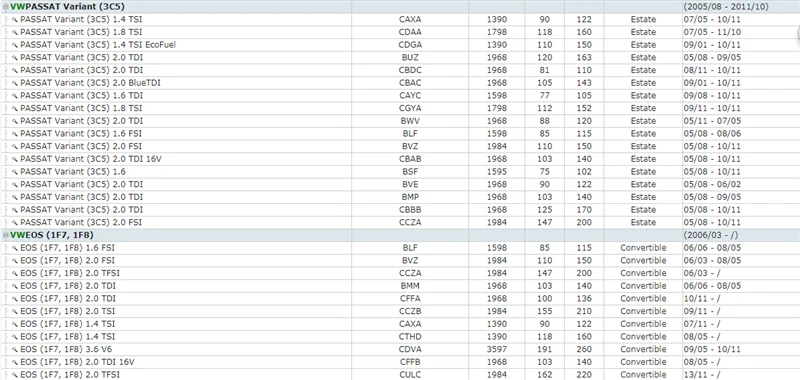Select the EOS 1.4 TSI CAXA row name
800x380 pixels.
click(x=68, y=324)
